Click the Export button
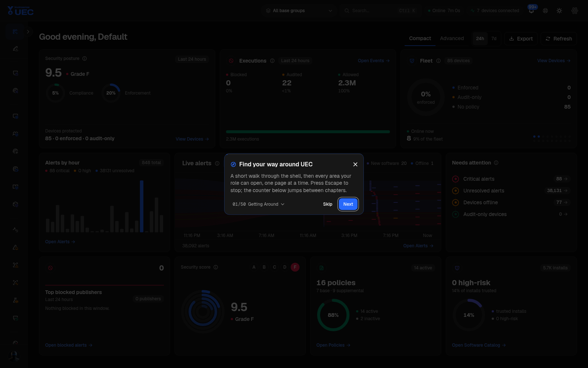Image resolution: width=588 pixels, height=368 pixels. (521, 39)
